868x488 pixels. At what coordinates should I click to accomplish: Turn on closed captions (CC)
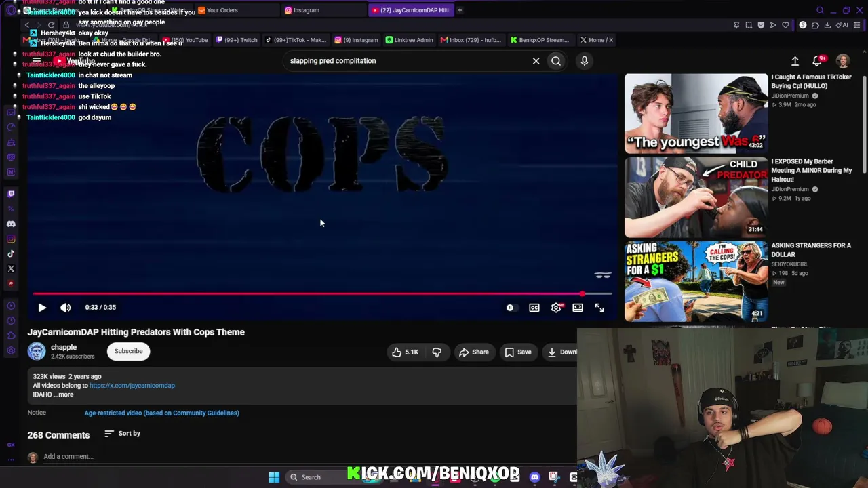[x=534, y=308]
